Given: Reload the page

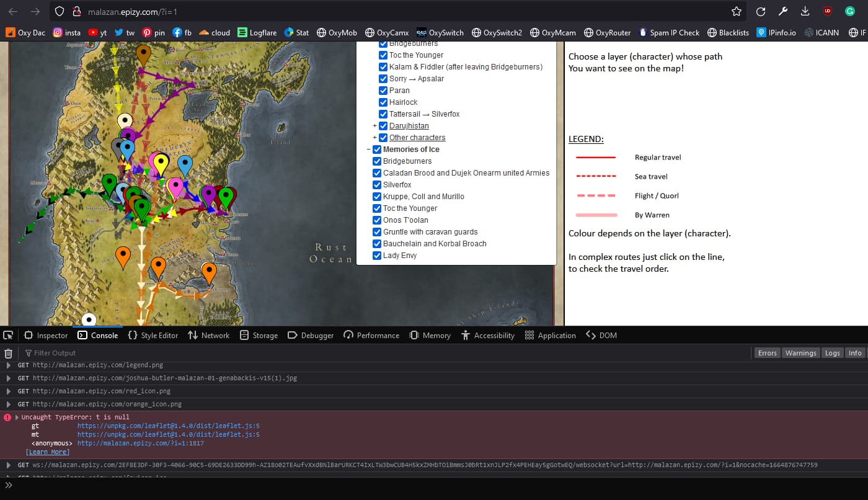Looking at the screenshot, I should (x=761, y=11).
